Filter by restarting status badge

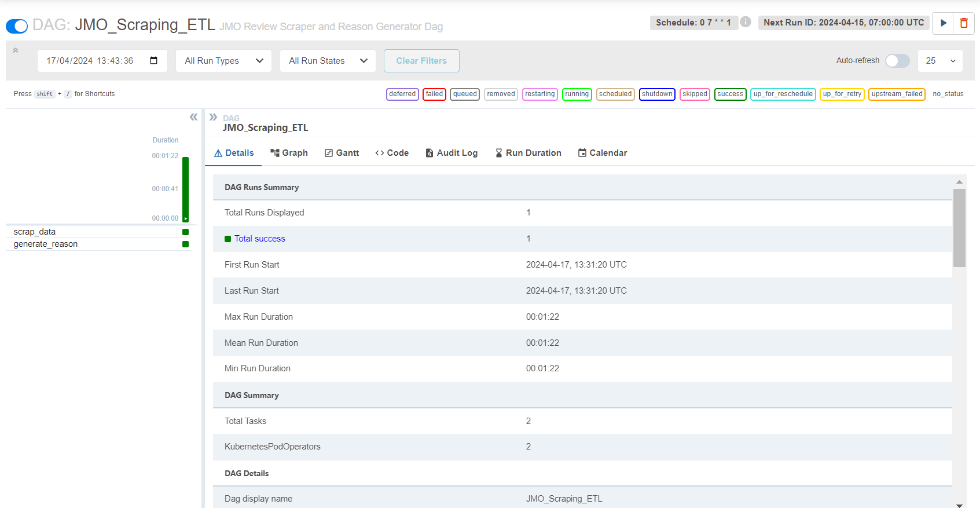(x=539, y=94)
